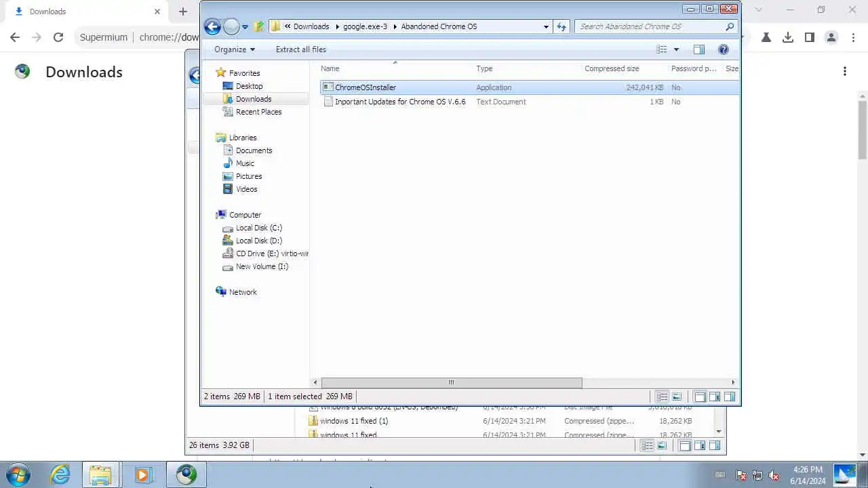This screenshot has width=868, height=488.
Task: Open the Windows Start menu orb
Action: 18,474
